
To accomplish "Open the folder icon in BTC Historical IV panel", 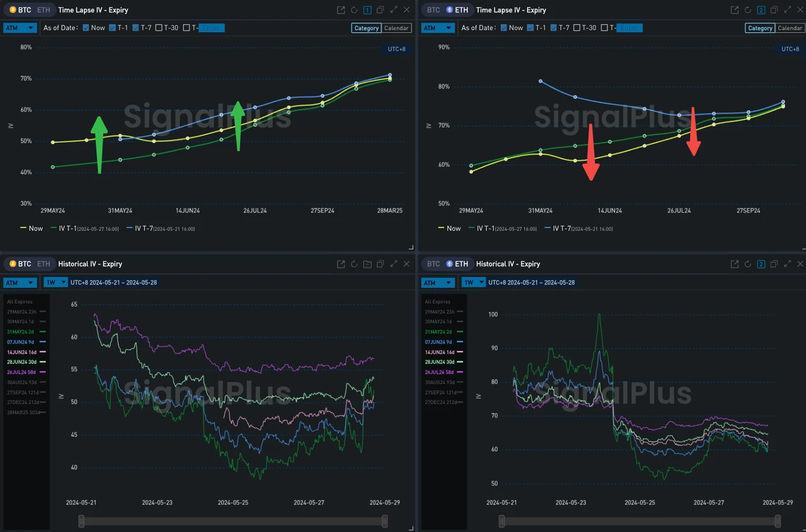I will pyautogui.click(x=367, y=264).
